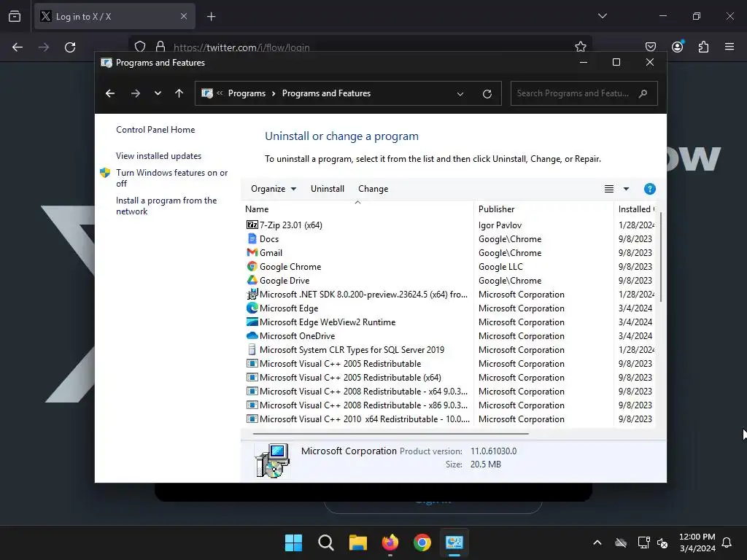Click the Gmail envelope icon in list
The width and height of the screenshot is (747, 560).
(252, 252)
